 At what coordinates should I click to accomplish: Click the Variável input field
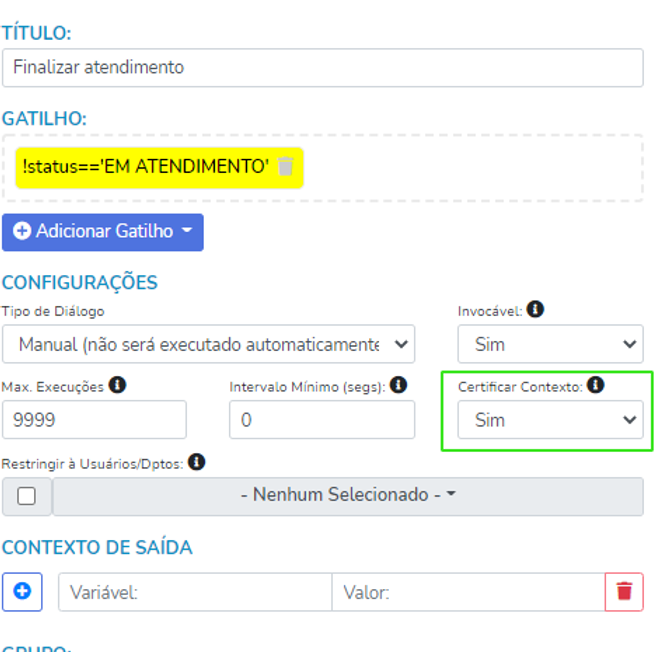tap(195, 592)
